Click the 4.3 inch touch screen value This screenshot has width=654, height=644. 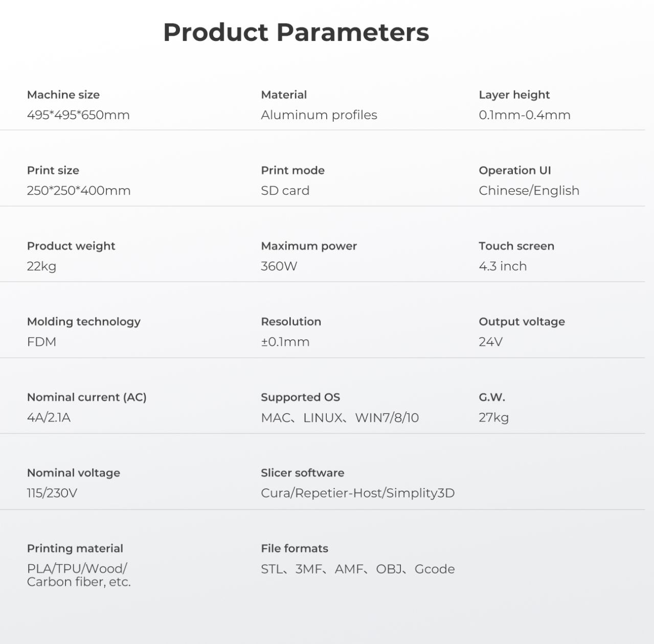click(503, 266)
